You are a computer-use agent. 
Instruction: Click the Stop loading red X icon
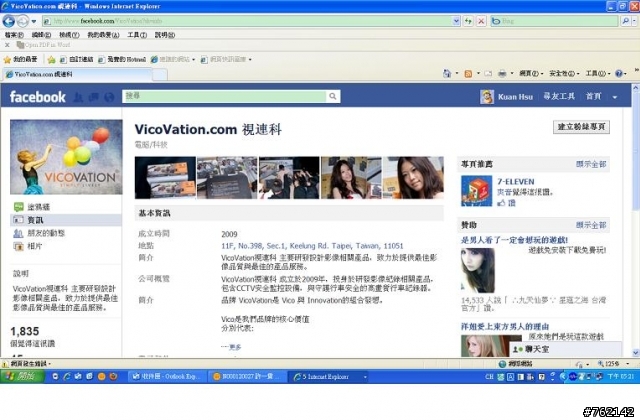click(481, 21)
